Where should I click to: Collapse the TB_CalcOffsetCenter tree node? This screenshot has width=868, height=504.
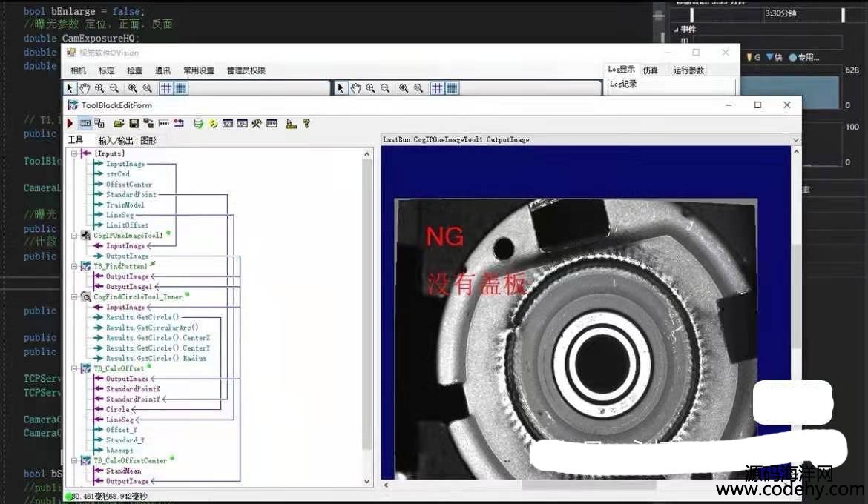74,460
